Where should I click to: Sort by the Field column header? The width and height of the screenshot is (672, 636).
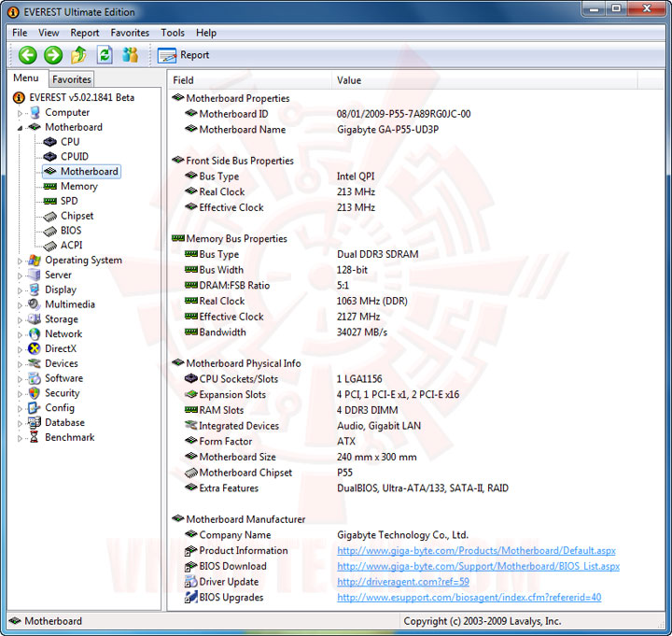[250, 80]
